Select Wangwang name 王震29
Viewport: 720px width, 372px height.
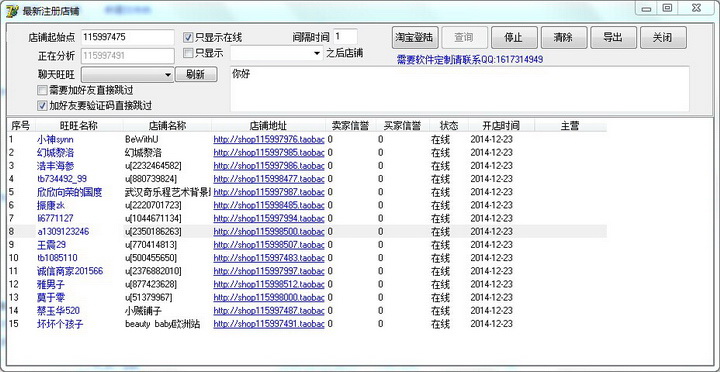(51, 245)
